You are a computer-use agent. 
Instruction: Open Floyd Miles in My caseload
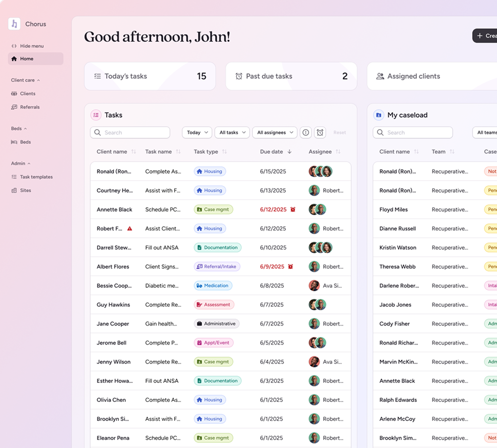coord(394,209)
